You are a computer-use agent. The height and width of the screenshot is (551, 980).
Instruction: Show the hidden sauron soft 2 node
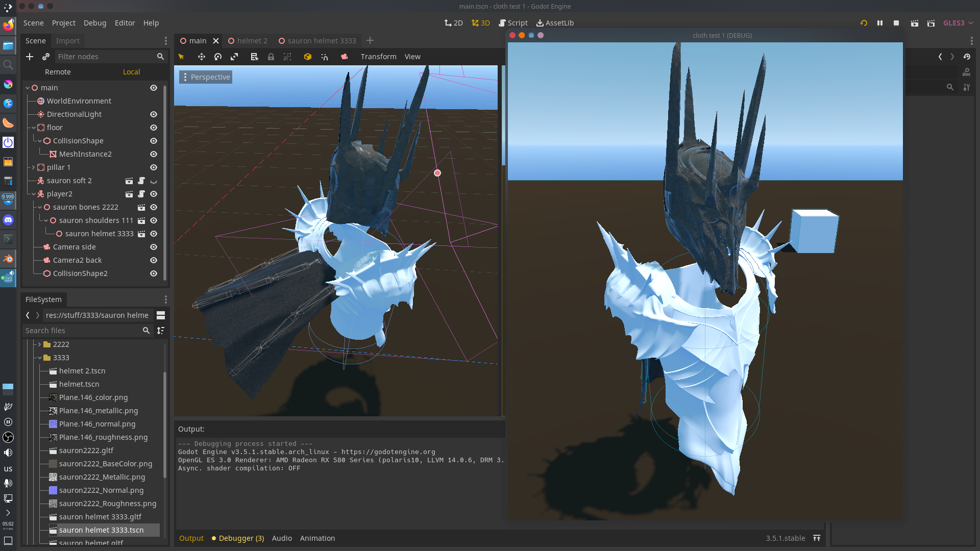154,181
